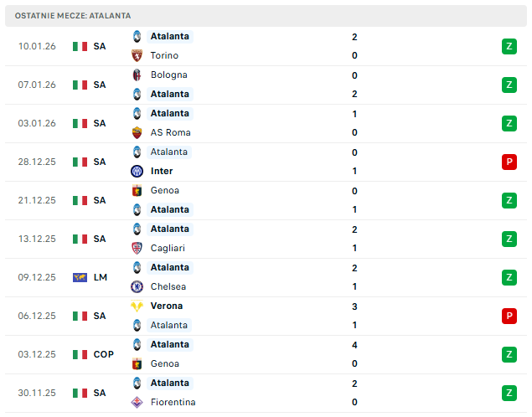Click the Chelsea club crest
The width and height of the screenshot is (532, 417).
click(x=137, y=286)
